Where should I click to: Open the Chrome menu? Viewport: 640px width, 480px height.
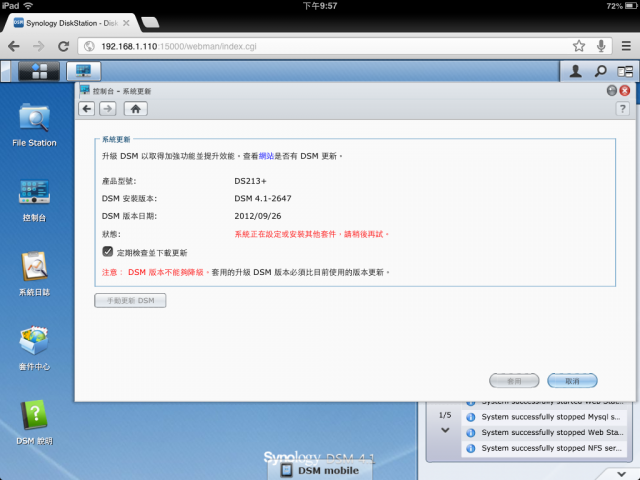[626, 46]
